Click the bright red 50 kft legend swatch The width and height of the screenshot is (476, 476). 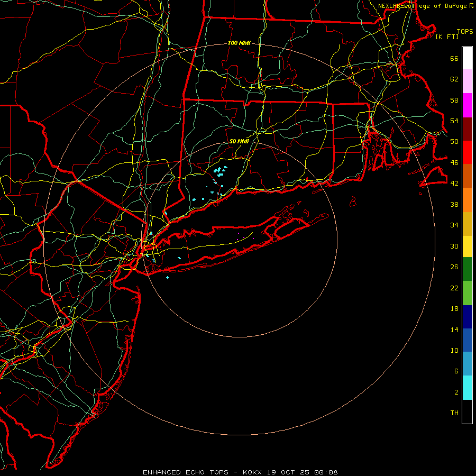(467, 152)
